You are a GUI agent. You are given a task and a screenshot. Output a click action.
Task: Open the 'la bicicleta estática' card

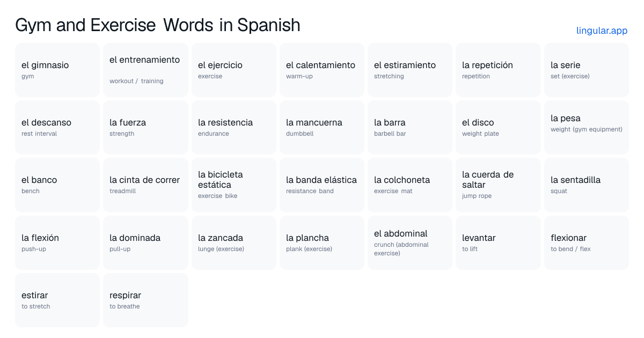(234, 185)
